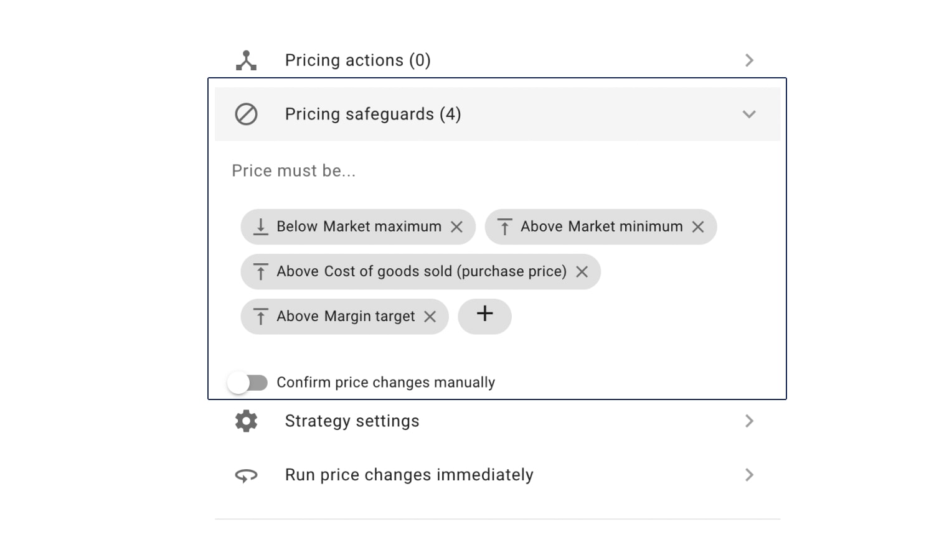Open Run price changes immediately chevron

(x=749, y=475)
